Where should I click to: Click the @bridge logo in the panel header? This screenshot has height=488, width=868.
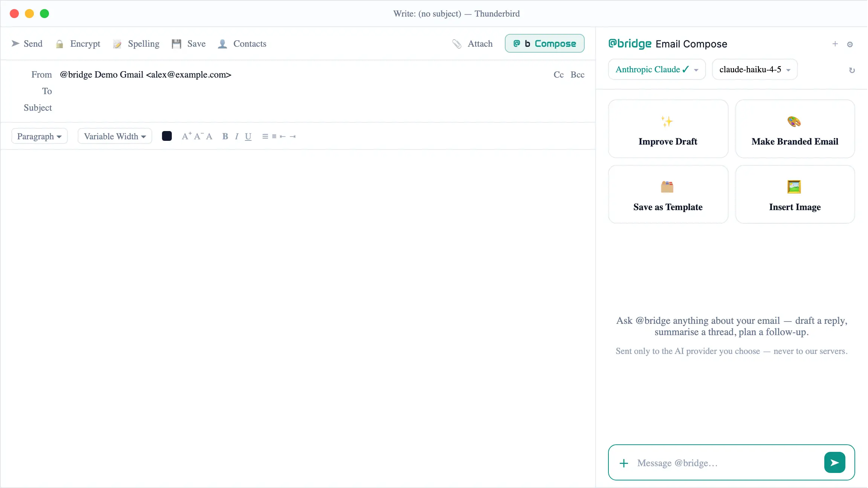click(630, 44)
